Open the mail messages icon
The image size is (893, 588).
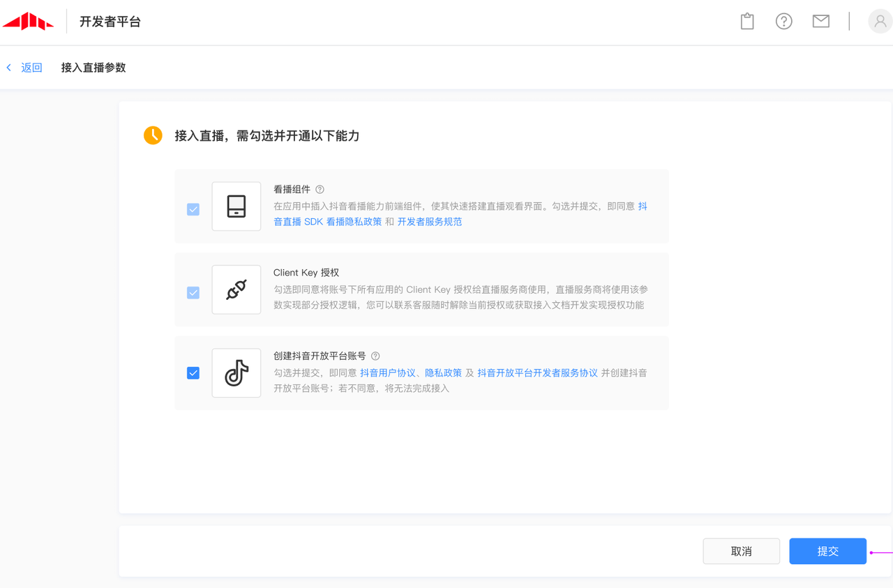point(821,21)
